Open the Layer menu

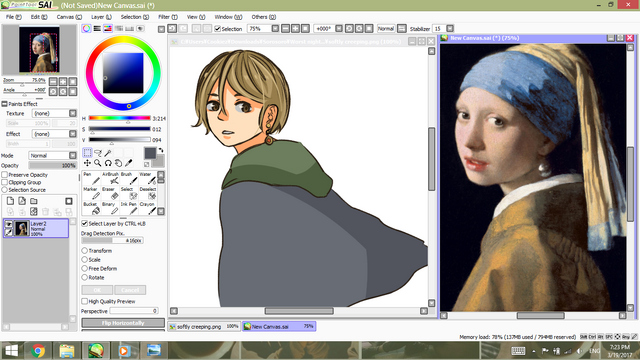pyautogui.click(x=101, y=17)
